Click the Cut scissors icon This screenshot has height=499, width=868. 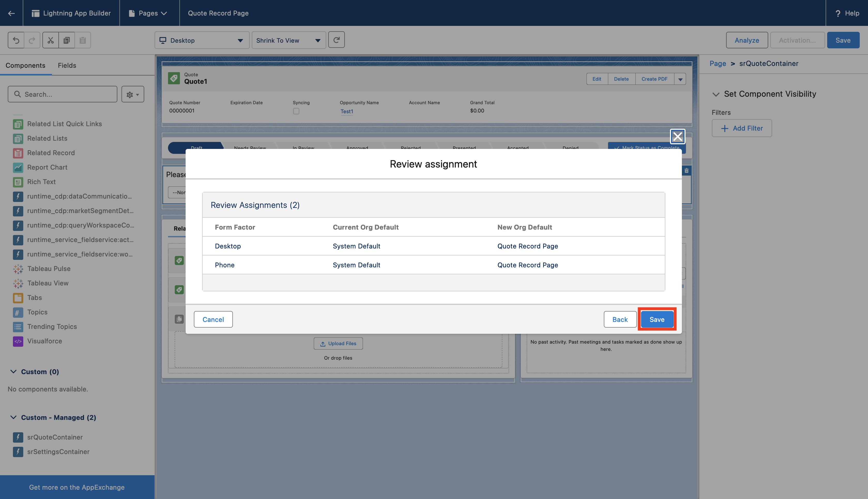click(51, 40)
